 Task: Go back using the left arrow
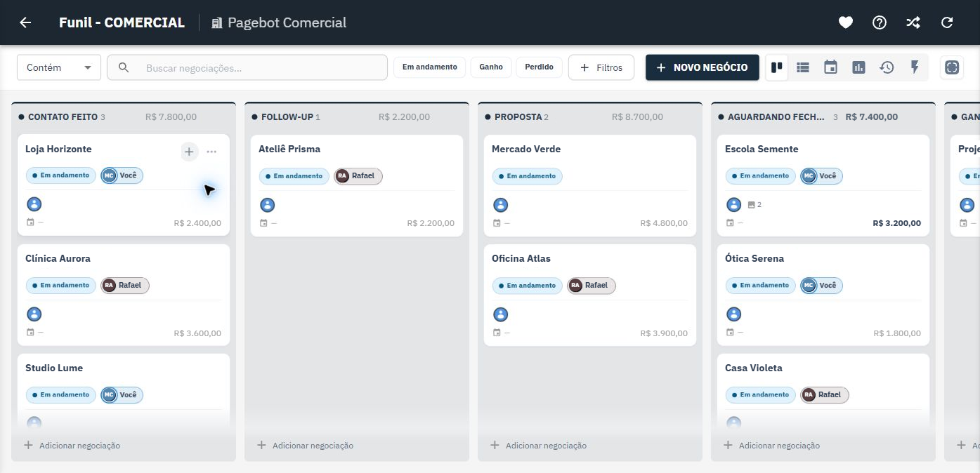pyautogui.click(x=25, y=22)
